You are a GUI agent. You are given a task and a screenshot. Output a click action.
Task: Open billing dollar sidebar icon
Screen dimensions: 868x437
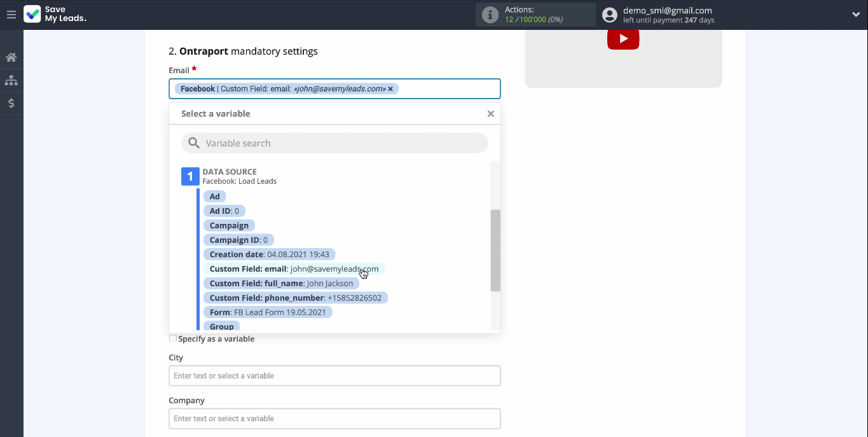pyautogui.click(x=11, y=103)
